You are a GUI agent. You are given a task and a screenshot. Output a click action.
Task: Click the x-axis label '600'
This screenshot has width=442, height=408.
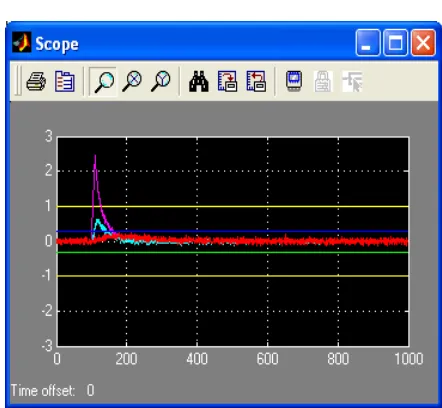[x=267, y=359]
